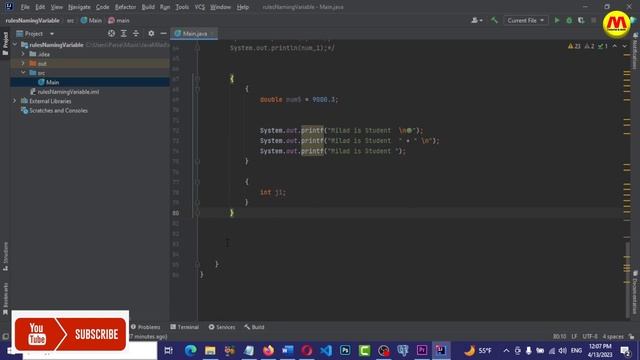640x360 pixels.
Task: Open the taskbar clock and date
Action: 600,350
